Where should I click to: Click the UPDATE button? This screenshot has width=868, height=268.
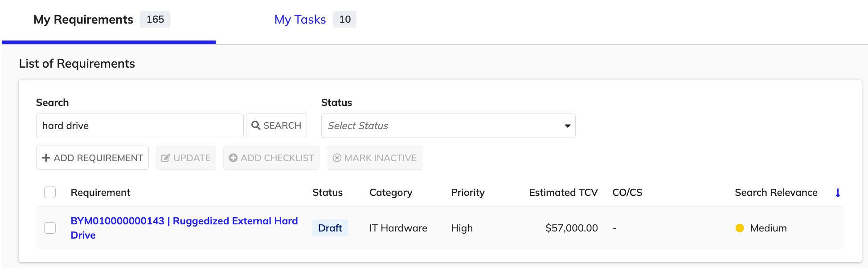(x=186, y=158)
